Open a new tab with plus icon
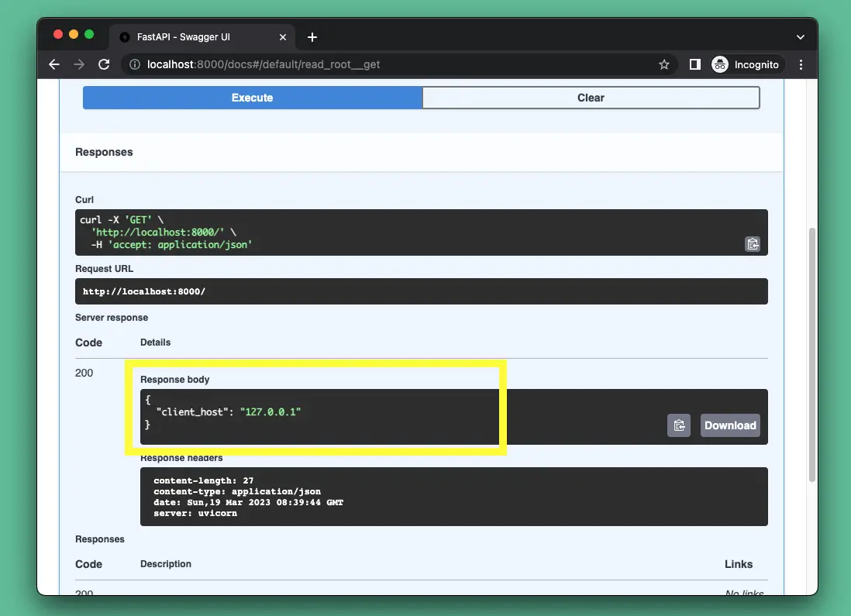The image size is (851, 616). [x=312, y=37]
